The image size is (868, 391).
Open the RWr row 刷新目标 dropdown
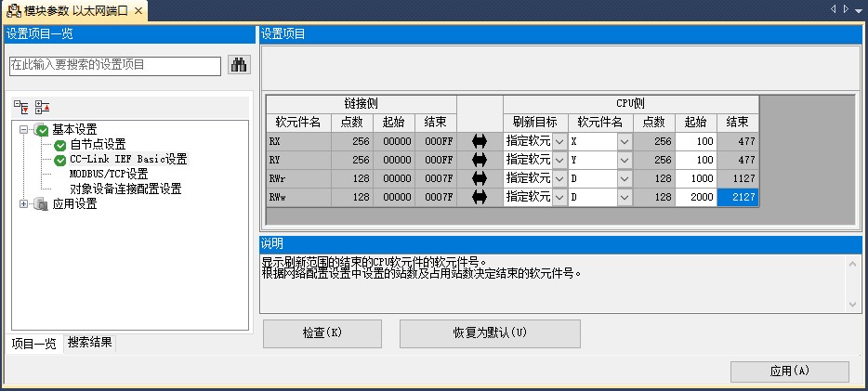559,178
